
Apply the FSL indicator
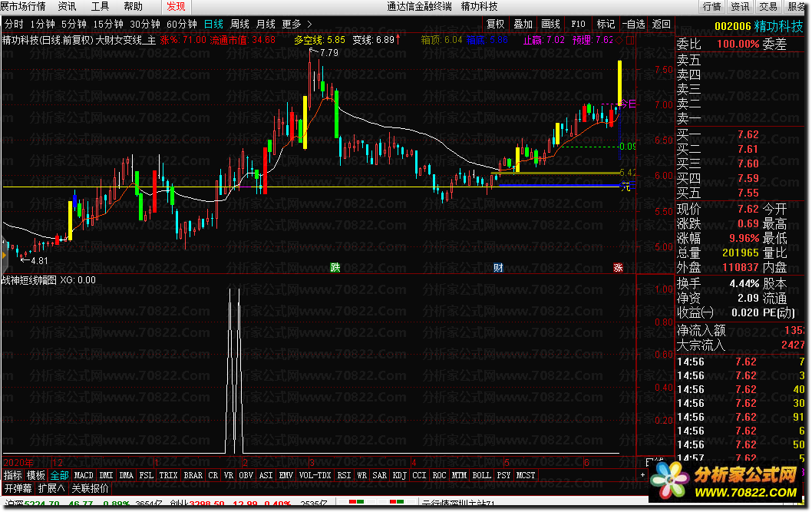point(147,475)
